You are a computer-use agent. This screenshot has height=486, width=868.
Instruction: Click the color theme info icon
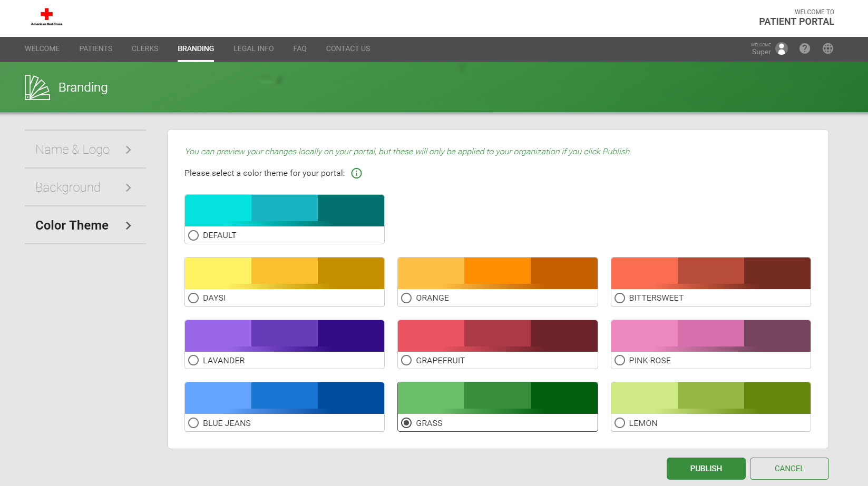pyautogui.click(x=356, y=173)
